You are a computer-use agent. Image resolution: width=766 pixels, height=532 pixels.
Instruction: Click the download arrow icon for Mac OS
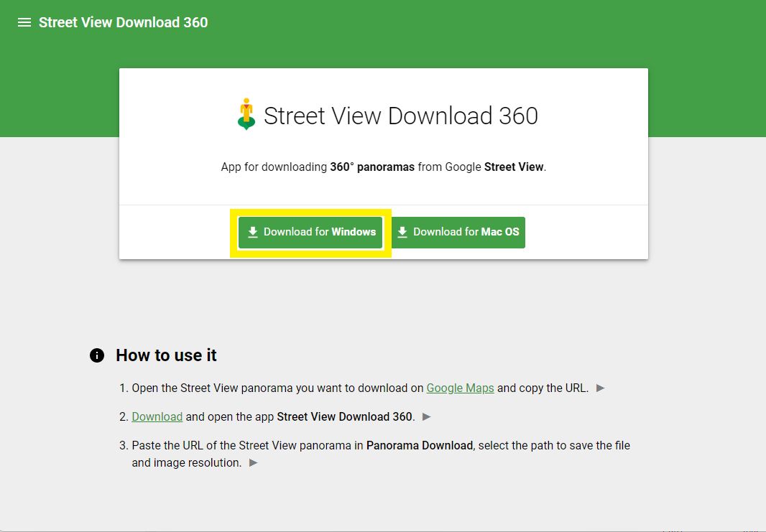(x=402, y=232)
